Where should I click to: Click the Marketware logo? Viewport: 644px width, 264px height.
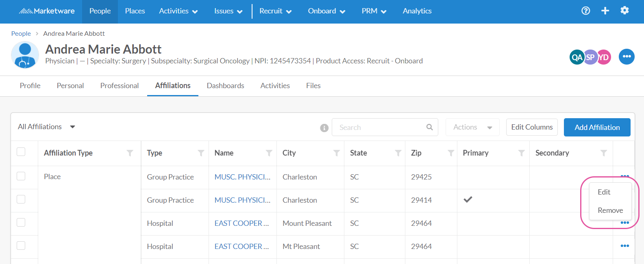click(x=47, y=11)
